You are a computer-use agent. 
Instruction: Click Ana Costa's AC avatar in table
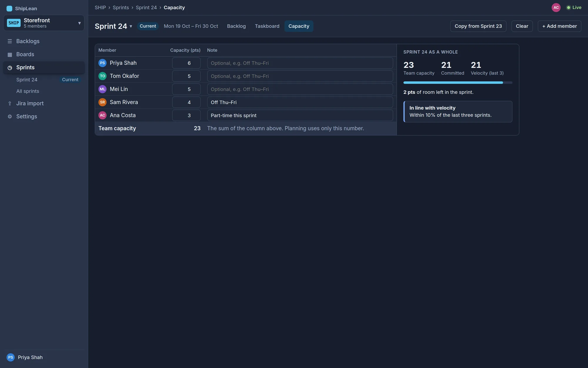[102, 115]
